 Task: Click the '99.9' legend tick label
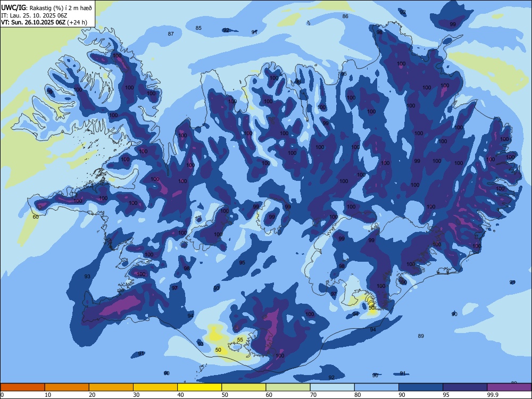click(x=493, y=395)
